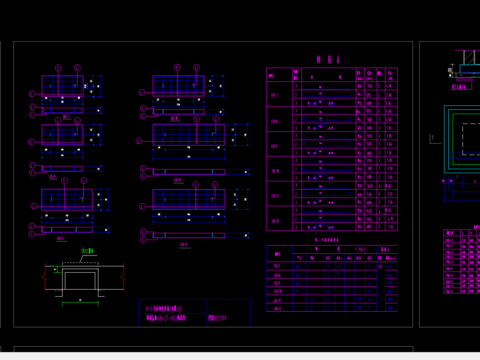The height and width of the screenshot is (360, 480).
Task: Click the hatched wall detail at right sheet top
Action: click(x=464, y=64)
